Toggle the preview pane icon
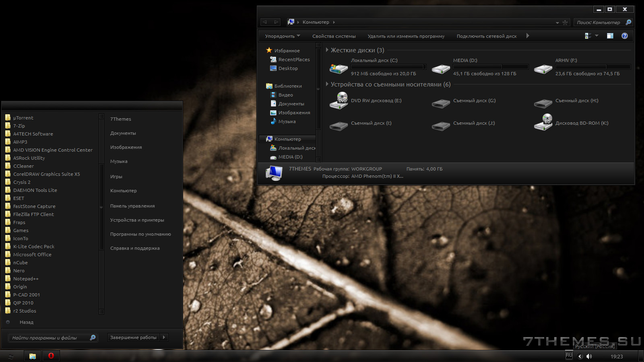This screenshot has width=644, height=362. (x=610, y=36)
